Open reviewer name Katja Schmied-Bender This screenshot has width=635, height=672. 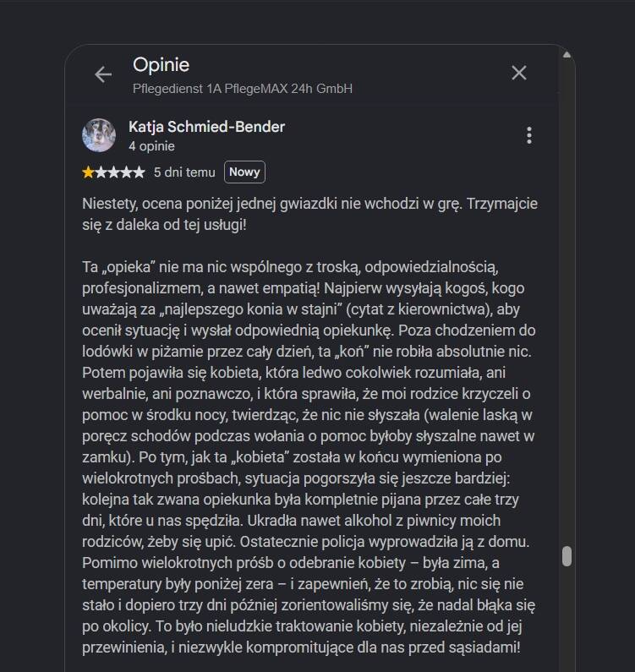[206, 127]
